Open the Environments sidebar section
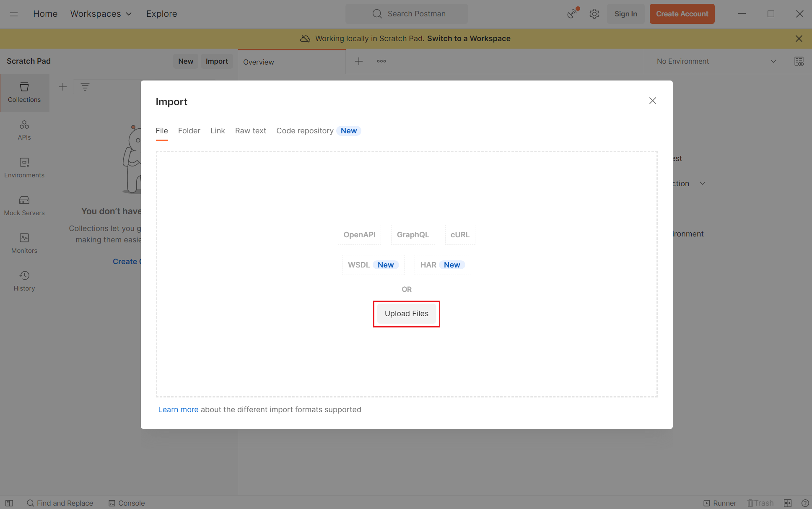Image resolution: width=812 pixels, height=509 pixels. pos(24,168)
